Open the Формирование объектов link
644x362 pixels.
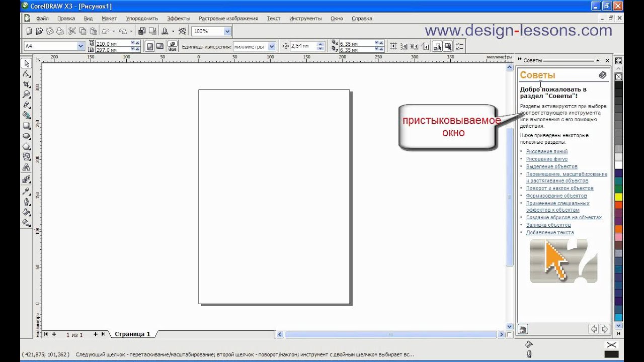coord(556,196)
